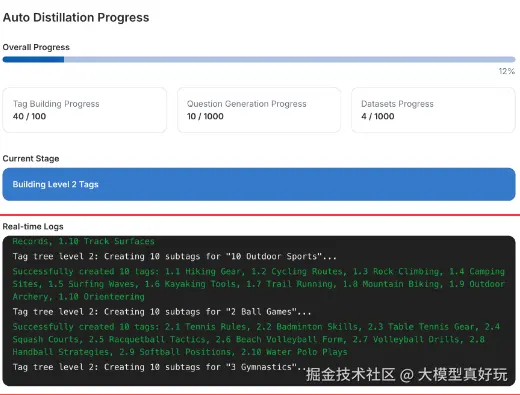Click the Real-time Logs heading
The height and width of the screenshot is (395, 520).
tap(33, 227)
